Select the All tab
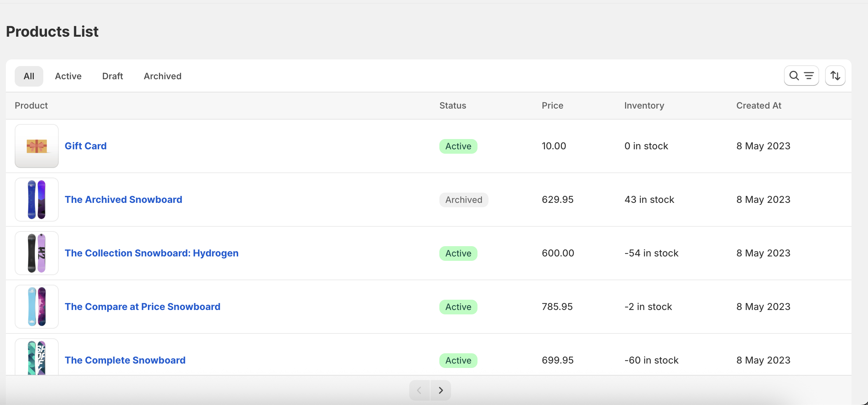 coord(29,76)
